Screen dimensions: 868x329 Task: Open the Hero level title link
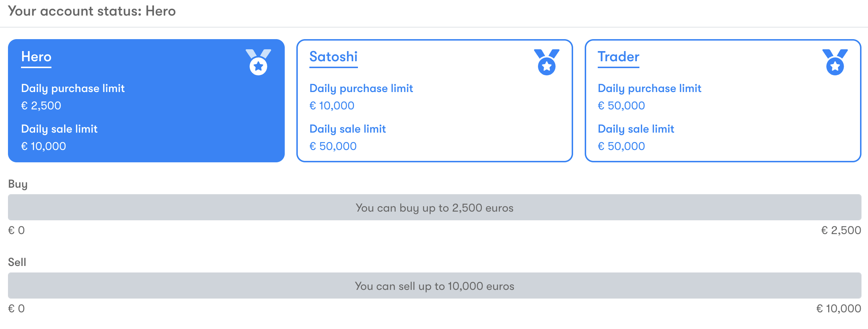click(36, 57)
